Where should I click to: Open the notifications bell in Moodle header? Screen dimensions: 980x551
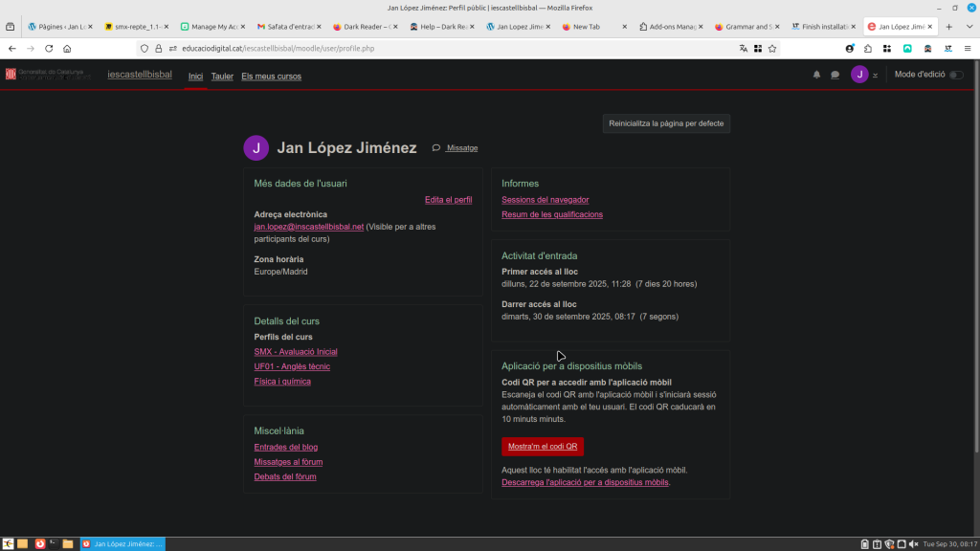tap(816, 75)
